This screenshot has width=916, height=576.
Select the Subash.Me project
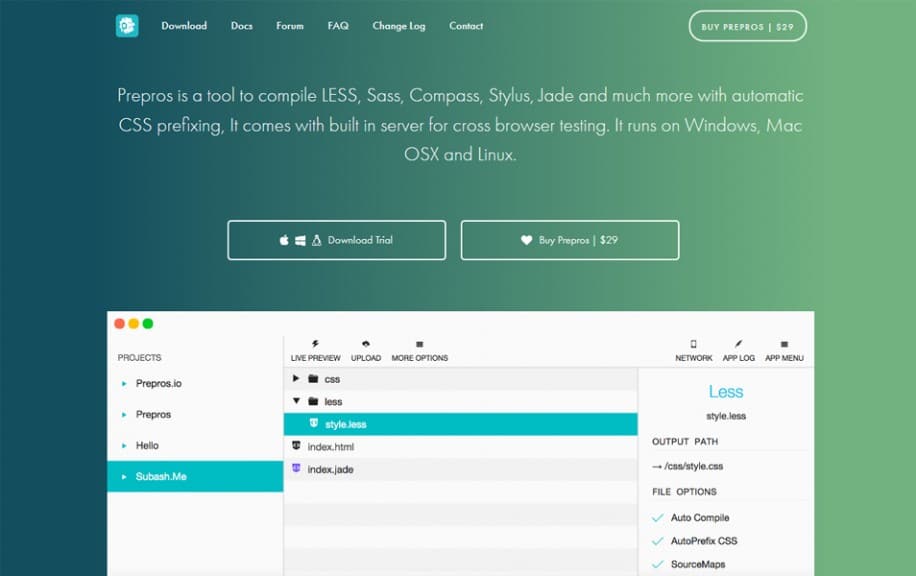(x=163, y=477)
